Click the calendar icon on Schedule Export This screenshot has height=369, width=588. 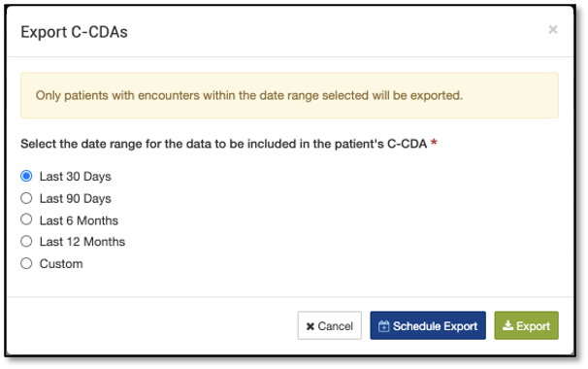(383, 326)
